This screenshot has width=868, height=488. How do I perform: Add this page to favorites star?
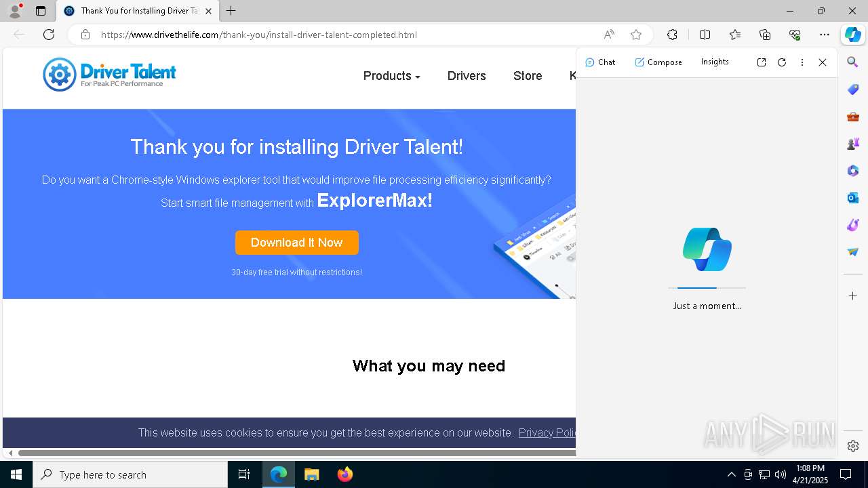click(635, 35)
